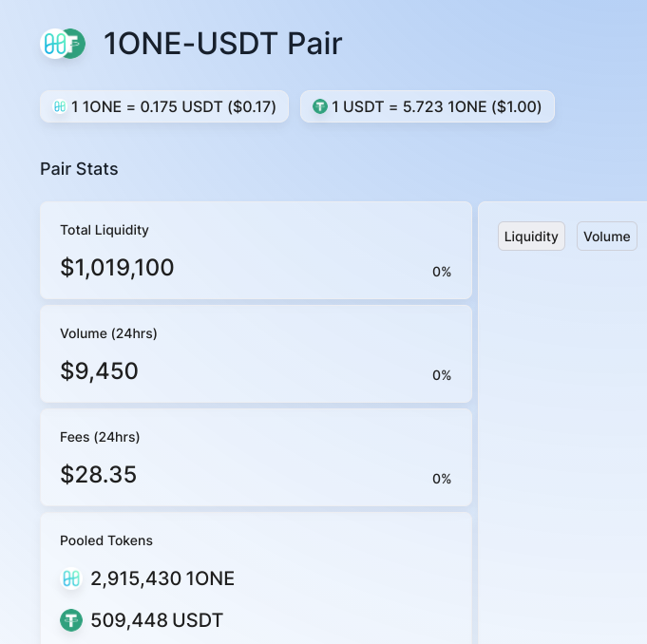Click the 509,448 USDT pooled amount
Viewport: 647px width, 644px height.
pos(157,620)
